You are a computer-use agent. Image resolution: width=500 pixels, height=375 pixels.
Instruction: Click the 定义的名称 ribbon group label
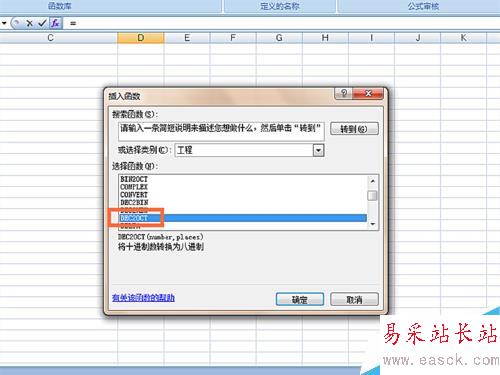(280, 6)
